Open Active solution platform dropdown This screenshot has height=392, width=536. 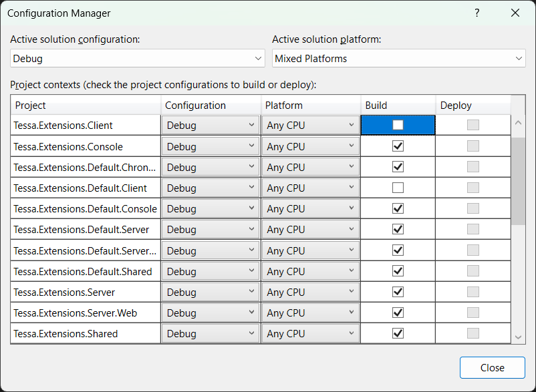click(398, 59)
